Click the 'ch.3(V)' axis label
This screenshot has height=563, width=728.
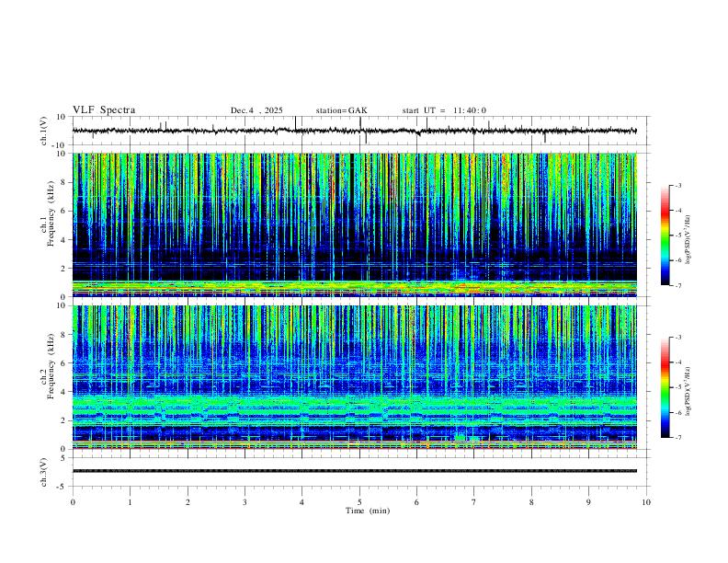(x=44, y=473)
